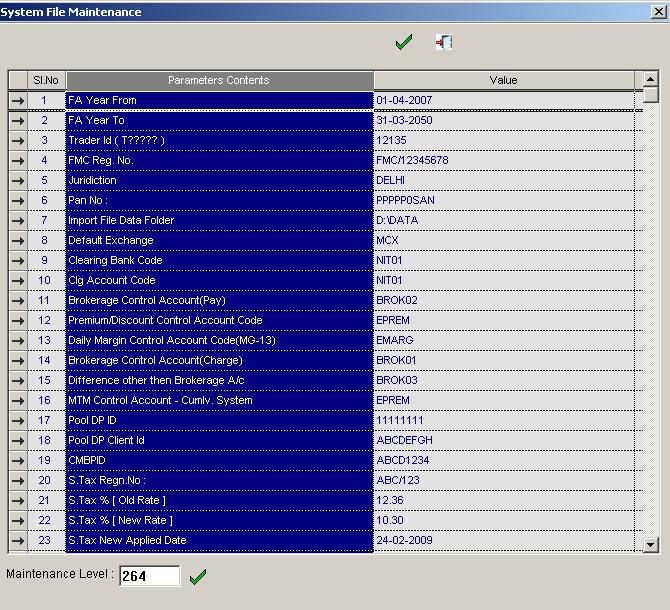Select the FA Year To value 31-03-2050
This screenshot has width=670, height=610.
[x=503, y=120]
